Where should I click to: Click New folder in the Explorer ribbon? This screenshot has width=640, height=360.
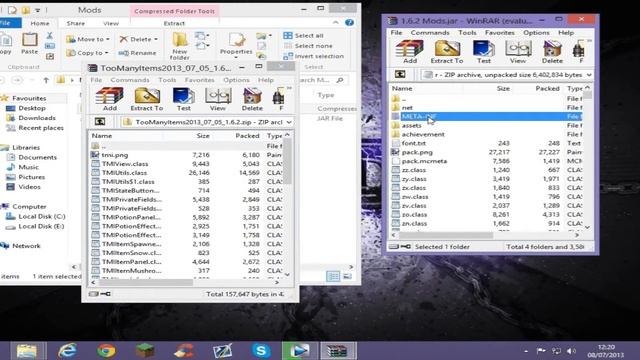[x=180, y=46]
